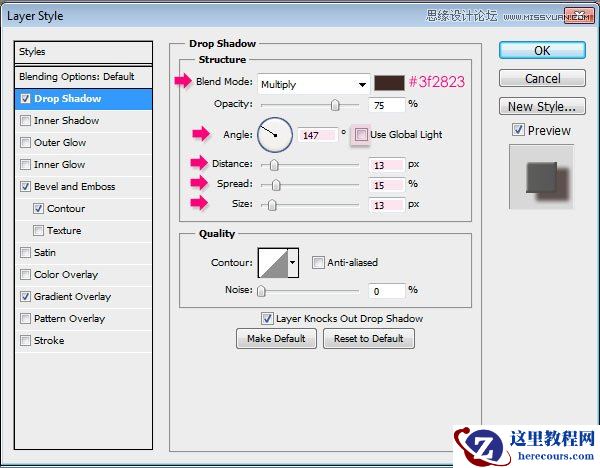Check Use Global Light
This screenshot has width=600, height=468.
point(361,135)
